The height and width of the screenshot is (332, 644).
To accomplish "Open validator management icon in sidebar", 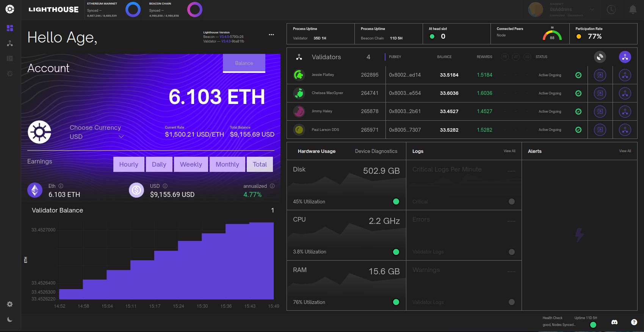I will (x=10, y=43).
